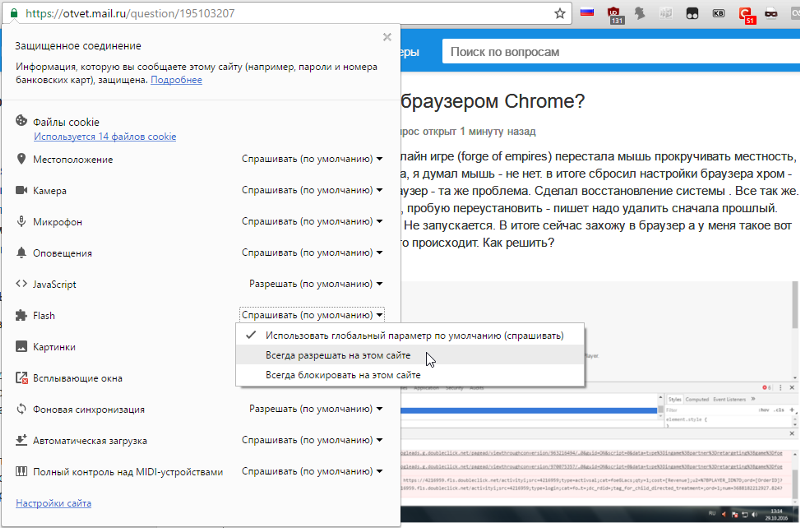
Task: Click the puzzle piece icon for Flash
Action: tap(21, 315)
